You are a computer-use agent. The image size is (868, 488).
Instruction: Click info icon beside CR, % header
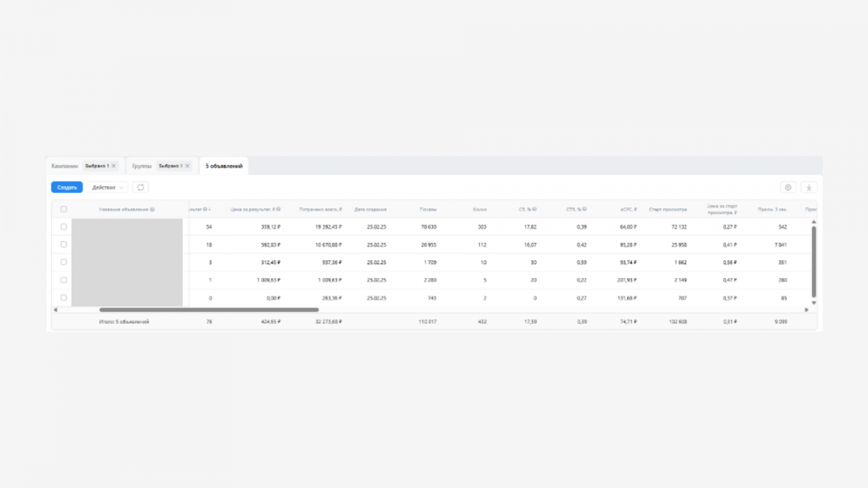(534, 209)
